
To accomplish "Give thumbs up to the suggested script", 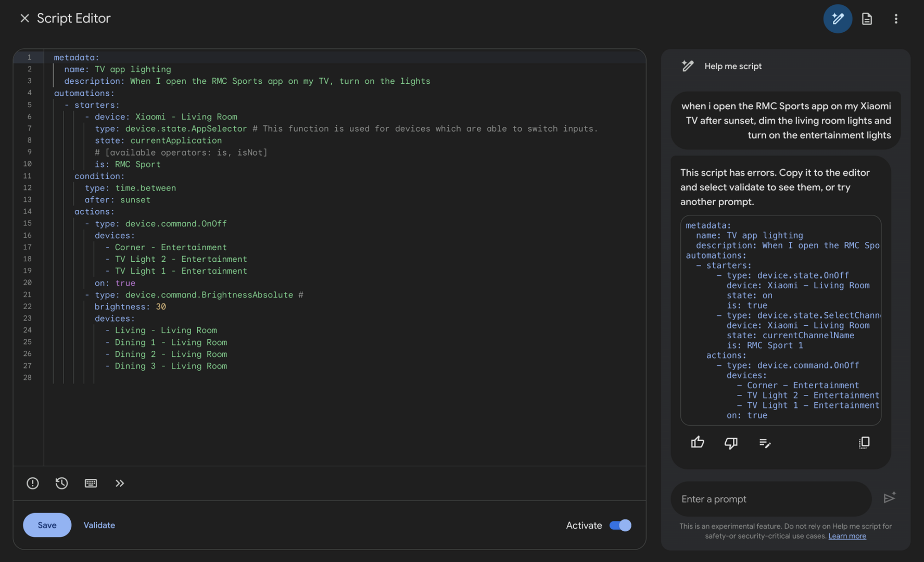I will pyautogui.click(x=697, y=442).
